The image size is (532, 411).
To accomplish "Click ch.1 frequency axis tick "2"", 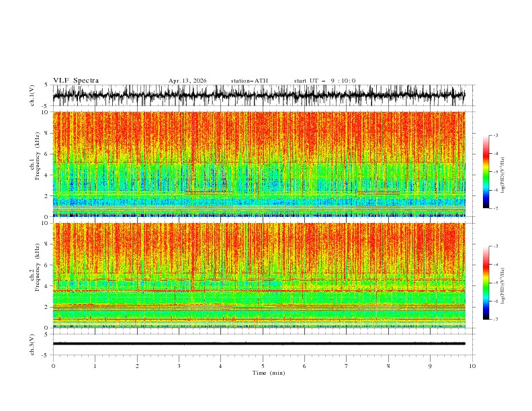I will point(46,196).
